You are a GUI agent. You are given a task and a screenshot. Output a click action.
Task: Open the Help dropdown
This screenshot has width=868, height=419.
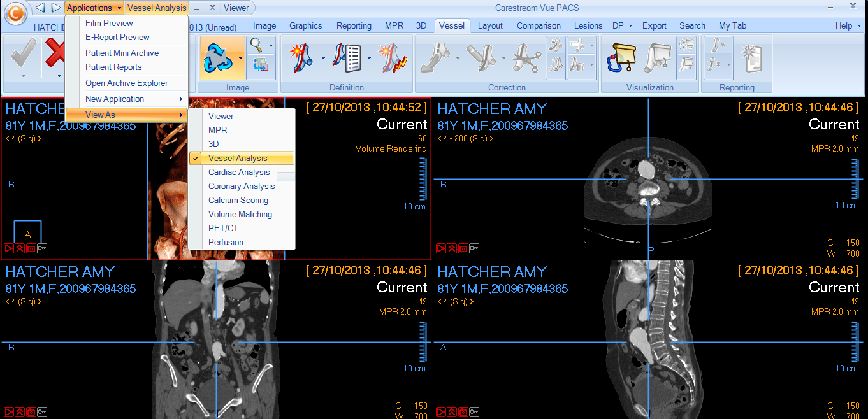(x=848, y=25)
